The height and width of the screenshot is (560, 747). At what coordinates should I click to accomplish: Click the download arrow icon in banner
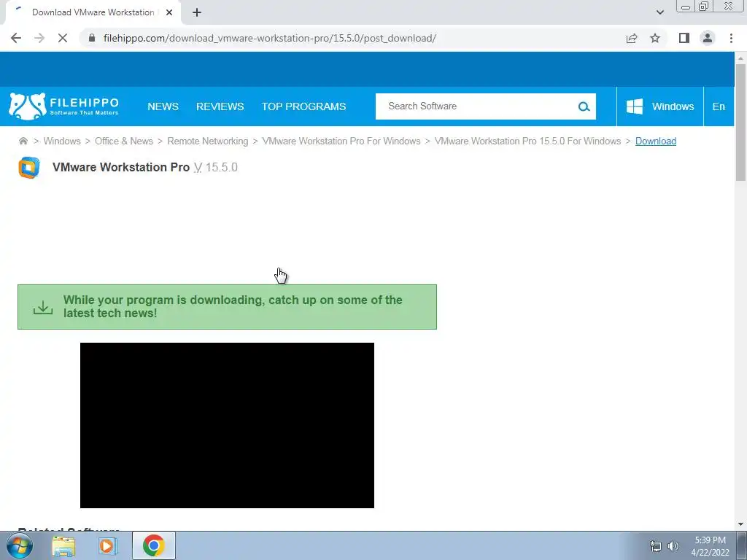tap(43, 307)
